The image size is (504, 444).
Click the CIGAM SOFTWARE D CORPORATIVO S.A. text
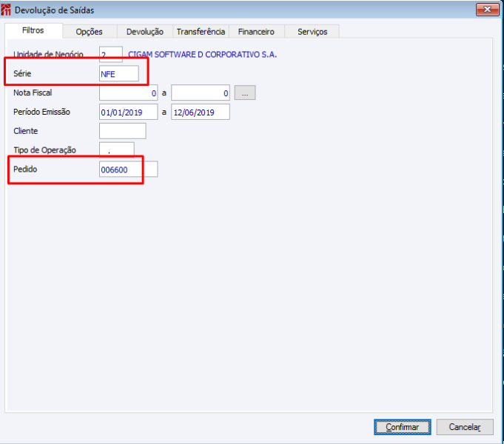pos(203,54)
